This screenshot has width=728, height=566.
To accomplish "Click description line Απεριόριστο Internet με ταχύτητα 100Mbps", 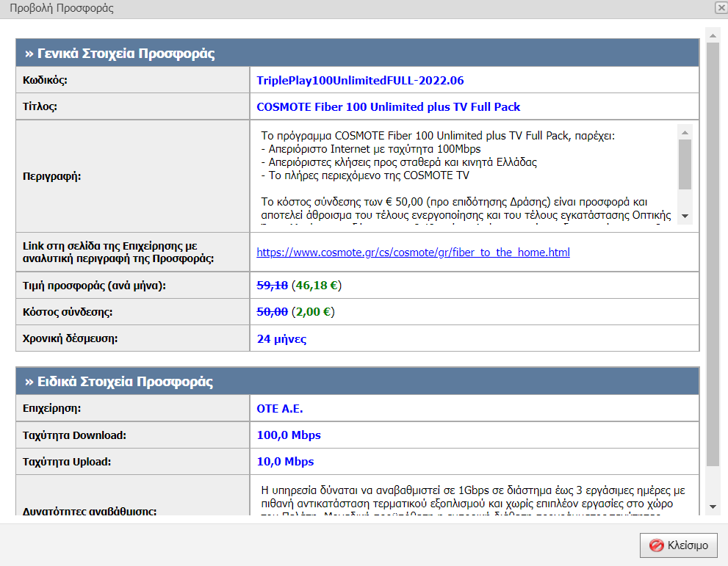I will [371, 149].
